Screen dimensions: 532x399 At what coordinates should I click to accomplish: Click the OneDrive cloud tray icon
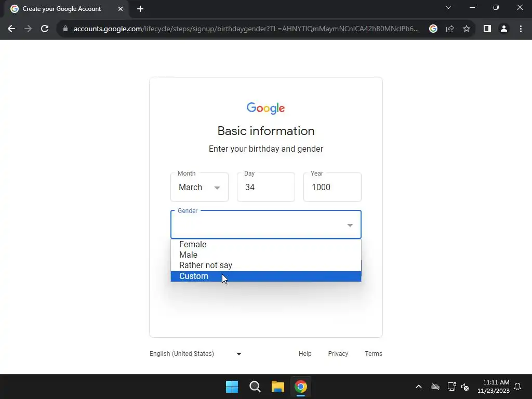pyautogui.click(x=435, y=387)
